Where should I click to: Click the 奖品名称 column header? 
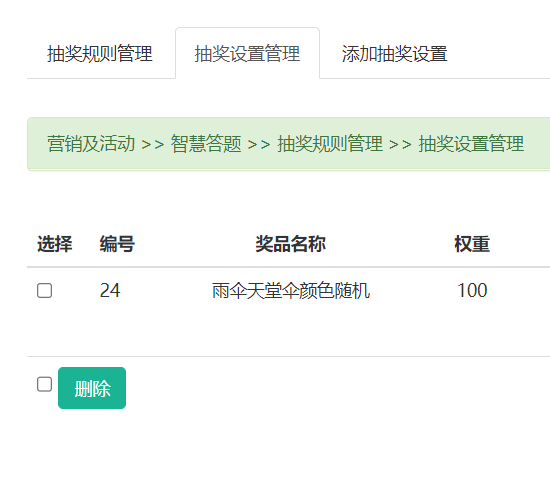click(x=291, y=244)
